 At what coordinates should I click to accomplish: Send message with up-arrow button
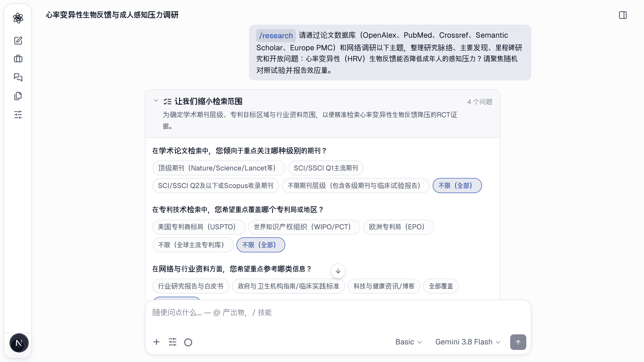point(518,342)
